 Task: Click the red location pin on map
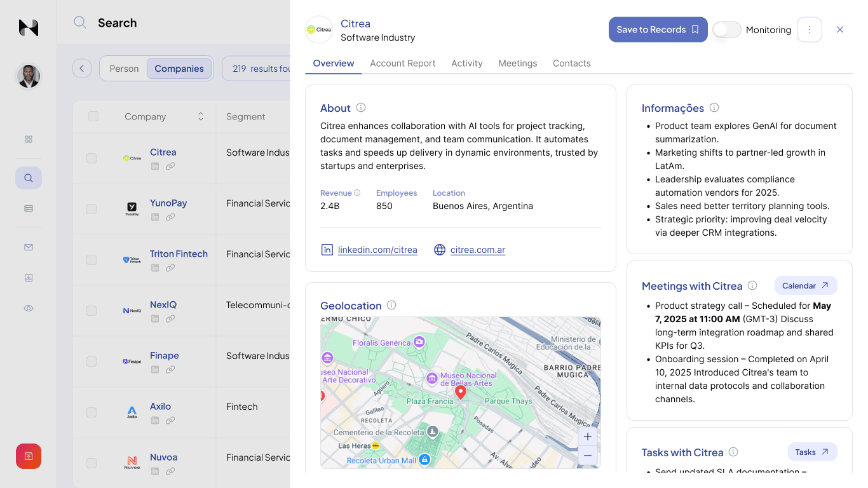coord(461,392)
